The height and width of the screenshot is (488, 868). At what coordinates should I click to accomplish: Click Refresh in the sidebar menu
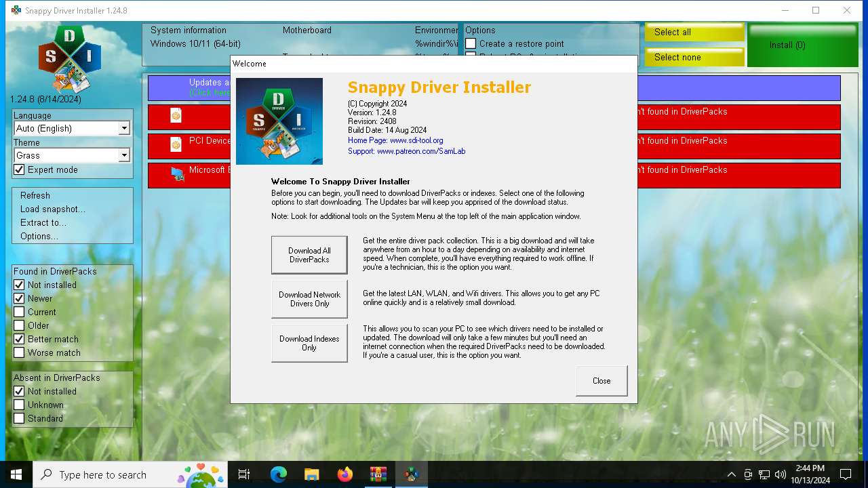pyautogui.click(x=35, y=195)
